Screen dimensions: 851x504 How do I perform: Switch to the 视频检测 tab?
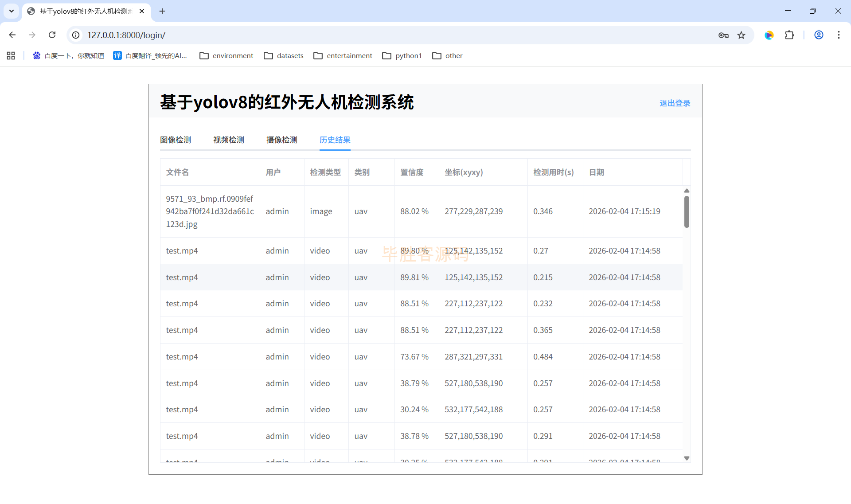[x=229, y=140]
